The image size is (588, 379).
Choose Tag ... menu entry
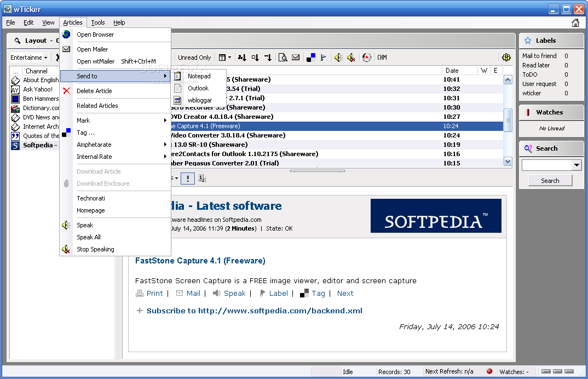tap(115, 133)
